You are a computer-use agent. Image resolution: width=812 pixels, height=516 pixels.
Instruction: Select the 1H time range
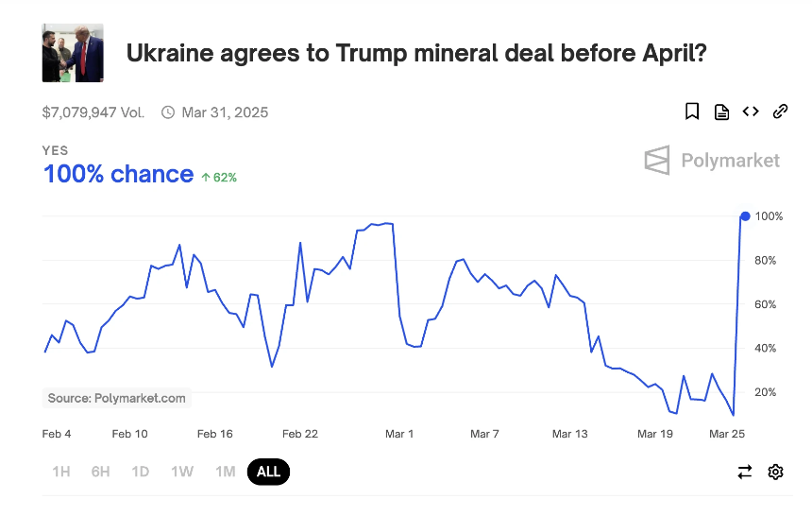61,472
